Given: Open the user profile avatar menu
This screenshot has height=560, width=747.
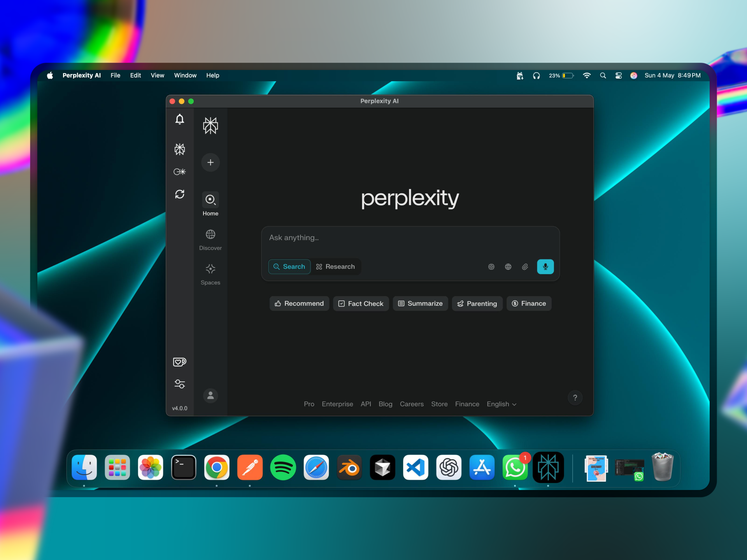Looking at the screenshot, I should (x=210, y=395).
